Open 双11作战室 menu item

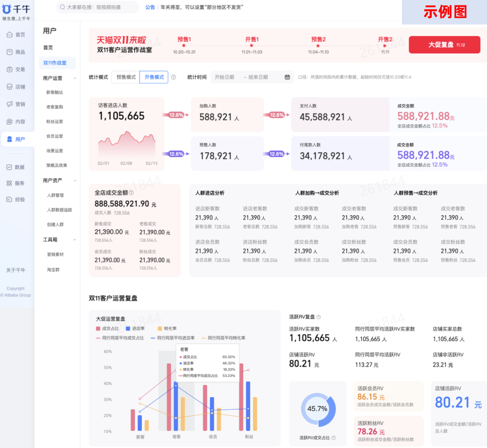coord(58,63)
